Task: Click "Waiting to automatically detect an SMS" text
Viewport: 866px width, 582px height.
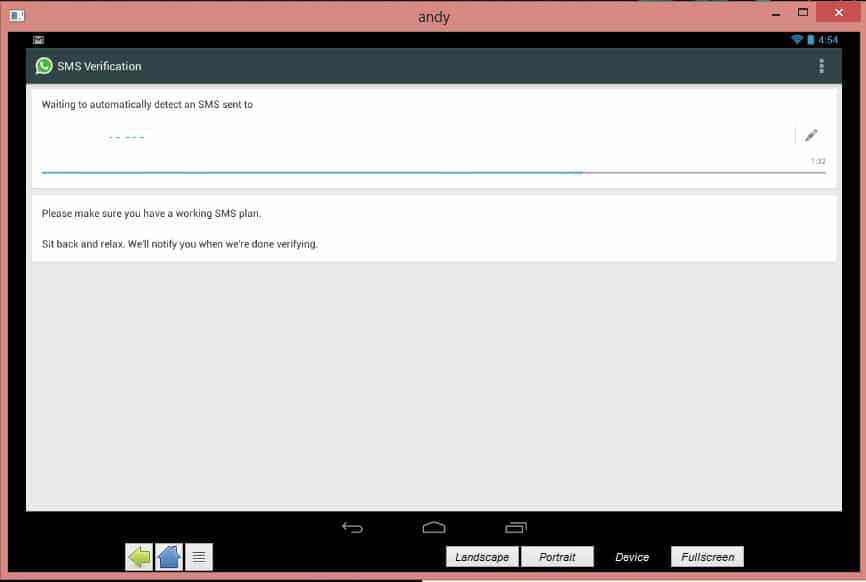Action: click(147, 104)
